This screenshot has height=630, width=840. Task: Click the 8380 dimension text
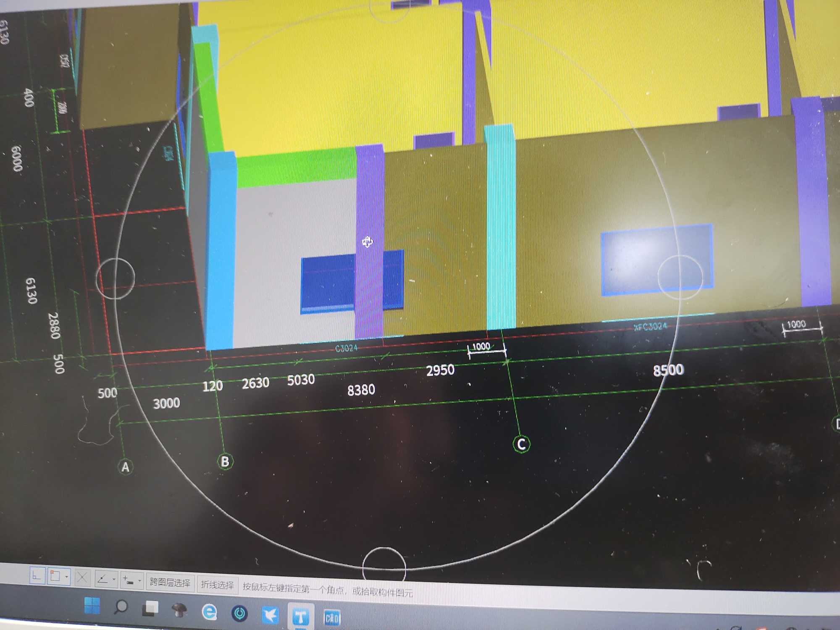361,390
